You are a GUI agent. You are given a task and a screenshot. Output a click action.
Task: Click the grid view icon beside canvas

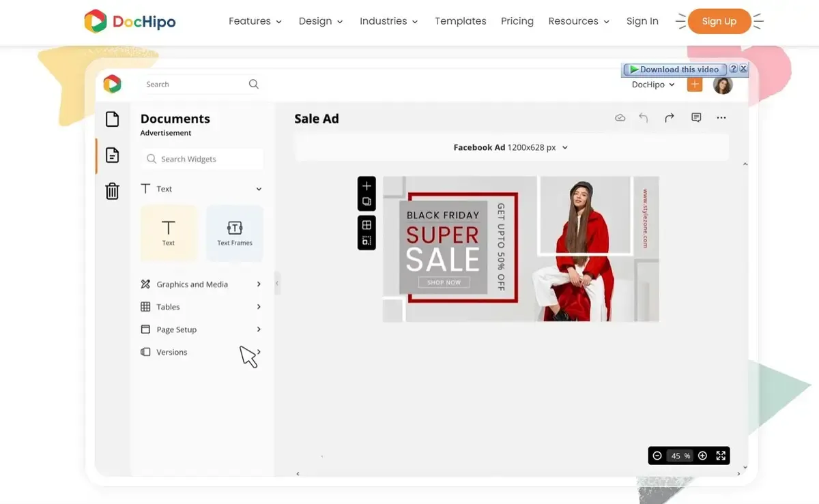coord(367,225)
